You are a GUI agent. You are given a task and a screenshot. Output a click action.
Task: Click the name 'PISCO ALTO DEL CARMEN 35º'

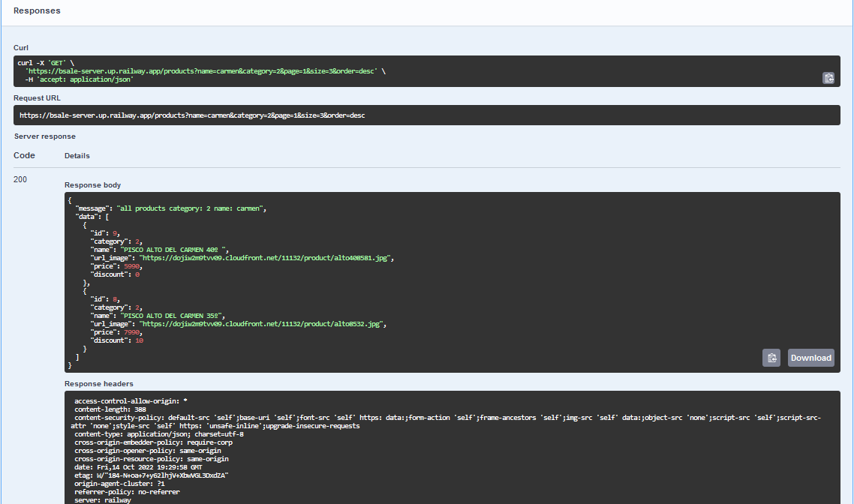click(171, 316)
